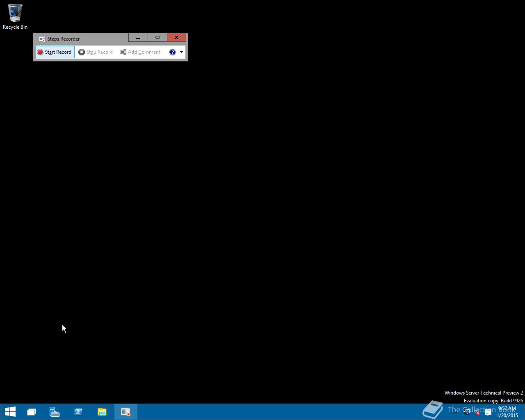Screen dimensions: 525x420
Task: Select the Recycle Bin desktop icon
Action: pyautogui.click(x=15, y=17)
